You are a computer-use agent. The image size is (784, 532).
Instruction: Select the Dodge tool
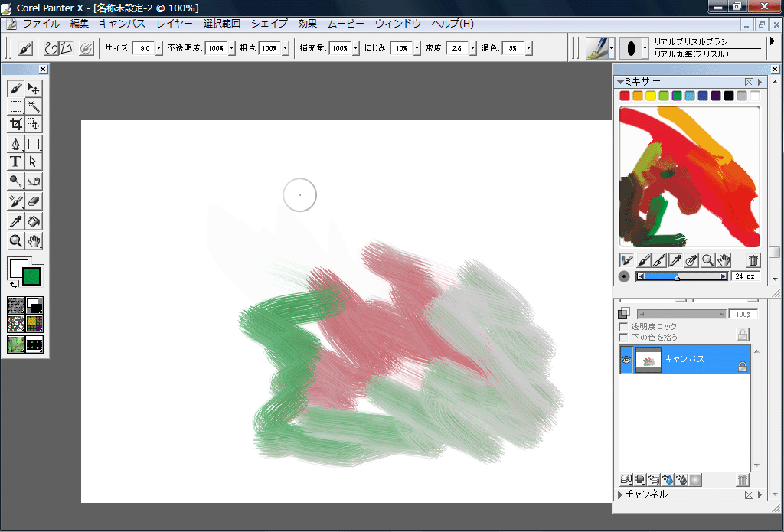[x=15, y=181]
